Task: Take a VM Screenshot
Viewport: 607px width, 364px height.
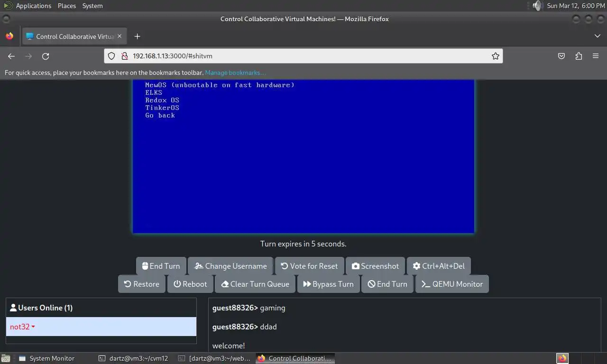Action: click(375, 266)
